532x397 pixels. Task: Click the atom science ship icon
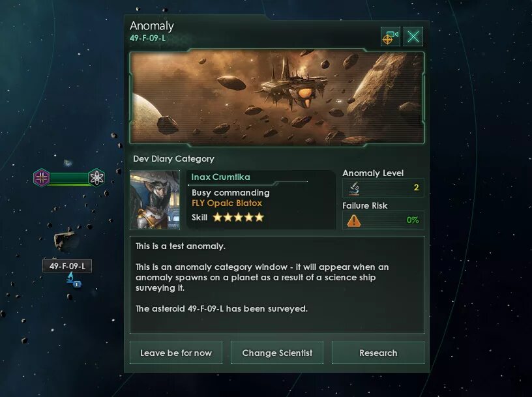(96, 177)
